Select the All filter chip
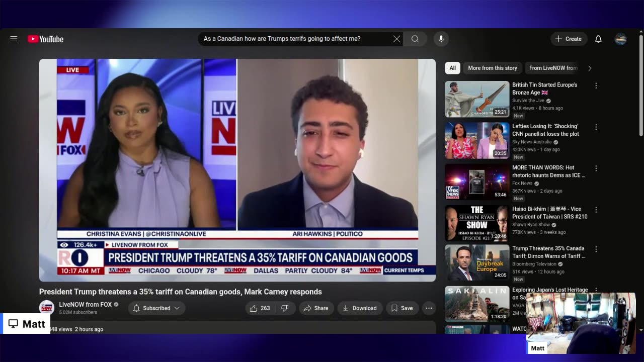 pyautogui.click(x=452, y=68)
